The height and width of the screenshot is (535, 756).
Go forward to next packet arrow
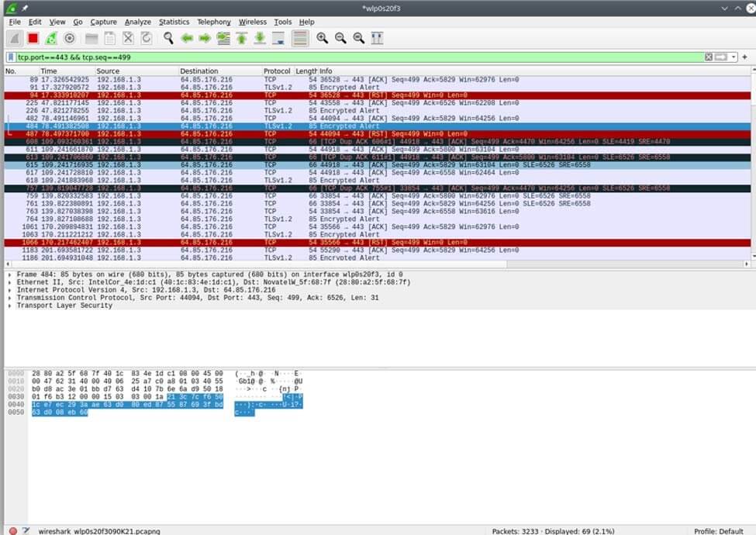click(205, 39)
